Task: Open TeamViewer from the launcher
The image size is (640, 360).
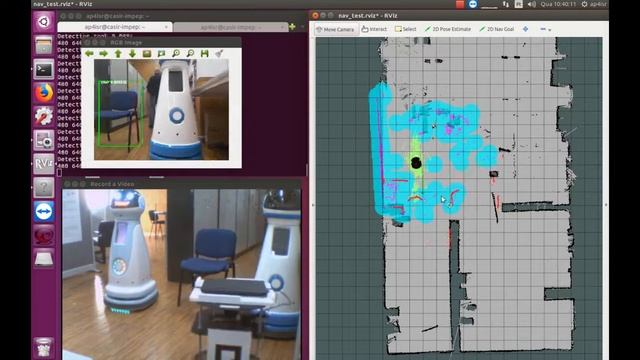Action: click(x=44, y=211)
